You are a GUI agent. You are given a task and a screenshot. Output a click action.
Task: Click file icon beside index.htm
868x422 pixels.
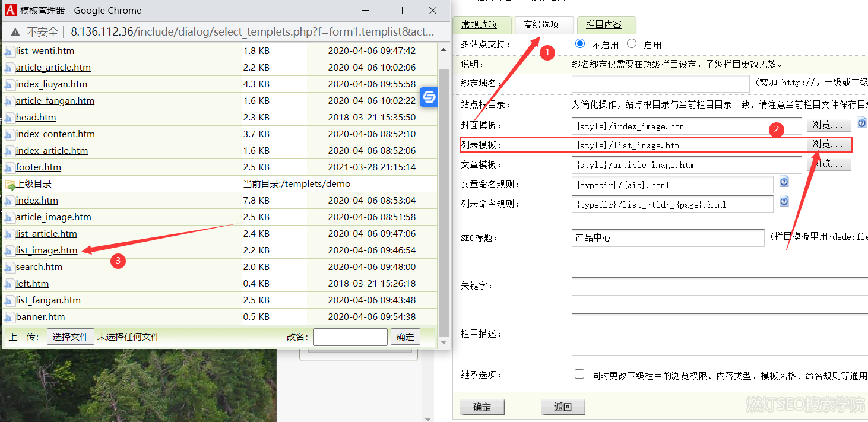tap(9, 201)
